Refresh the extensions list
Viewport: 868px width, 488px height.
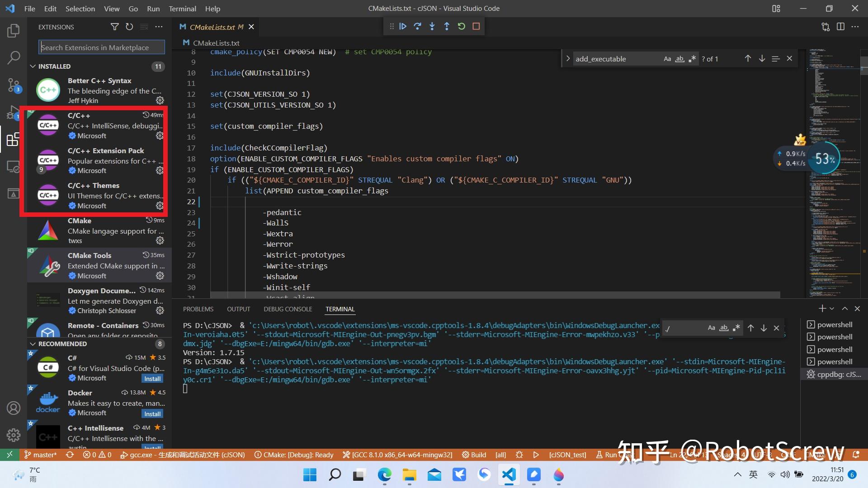(x=129, y=27)
